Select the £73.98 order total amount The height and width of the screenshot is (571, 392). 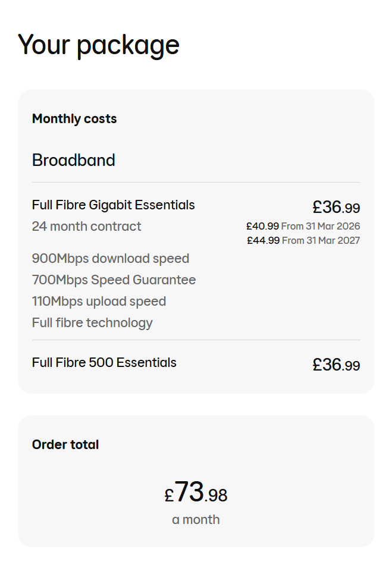[x=196, y=492]
